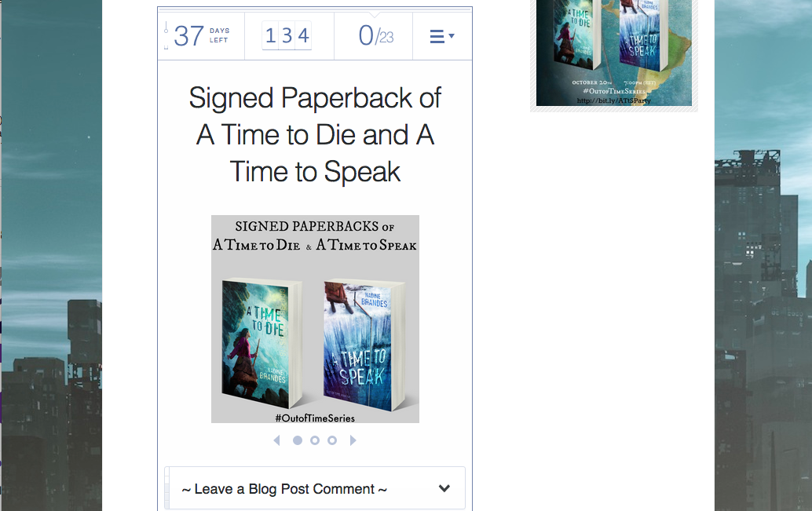Select the first prize carousel dot
Viewport: 812px width, 511px height.
298,440
